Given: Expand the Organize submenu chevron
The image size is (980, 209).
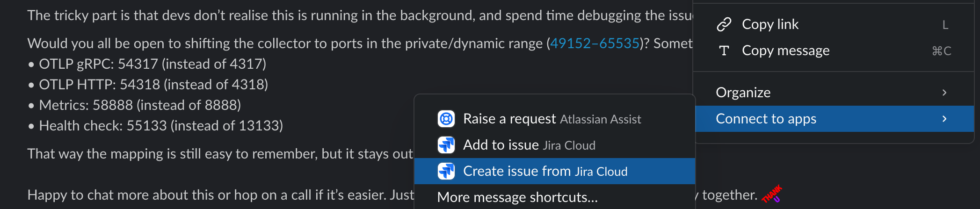Looking at the screenshot, I should (x=944, y=93).
